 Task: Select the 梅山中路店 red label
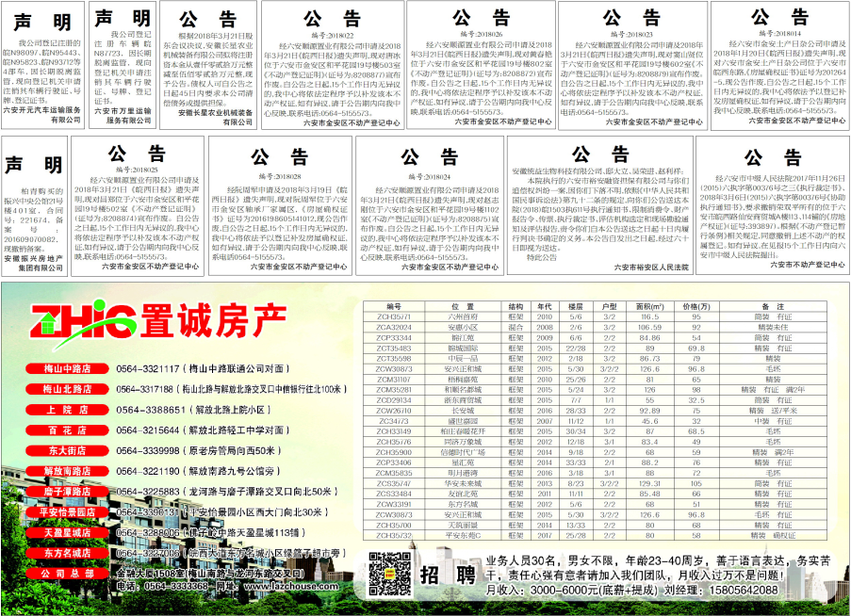(65, 368)
